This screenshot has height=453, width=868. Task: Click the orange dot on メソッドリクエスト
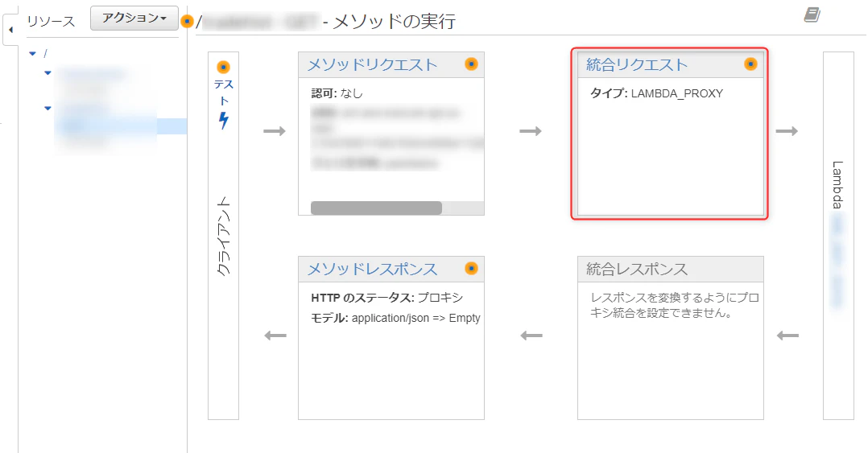pos(471,64)
